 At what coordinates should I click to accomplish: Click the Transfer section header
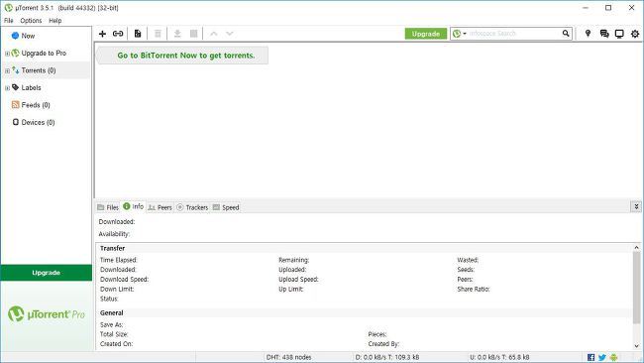113,248
